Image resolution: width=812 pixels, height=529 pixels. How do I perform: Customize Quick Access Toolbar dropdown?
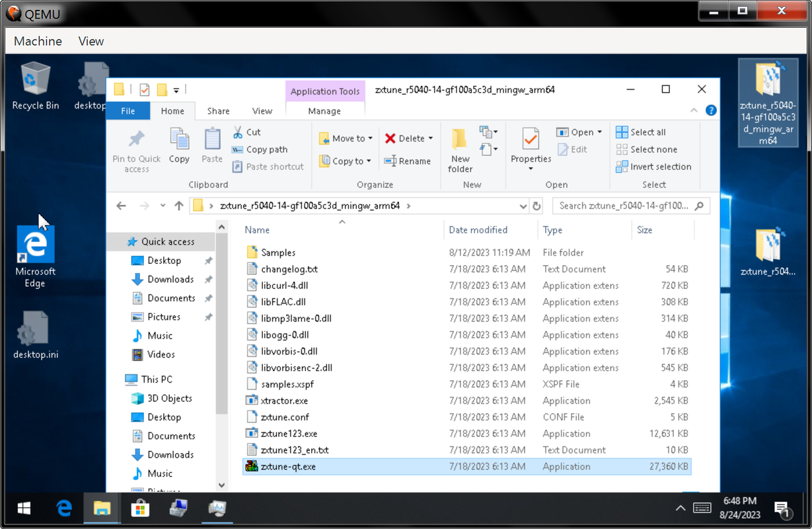(x=176, y=90)
